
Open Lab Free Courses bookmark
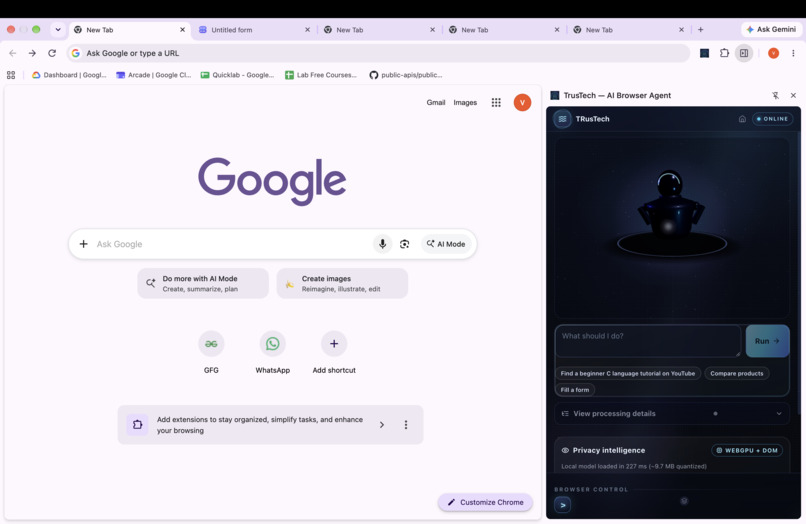(321, 75)
